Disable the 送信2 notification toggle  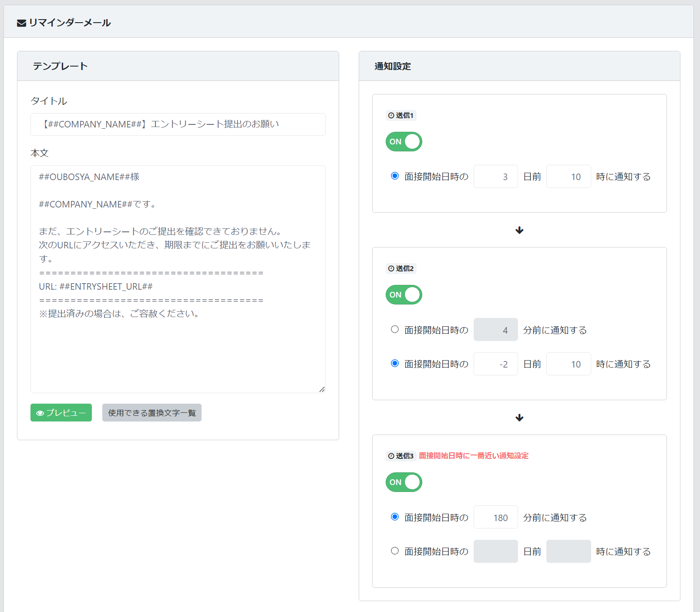404,295
